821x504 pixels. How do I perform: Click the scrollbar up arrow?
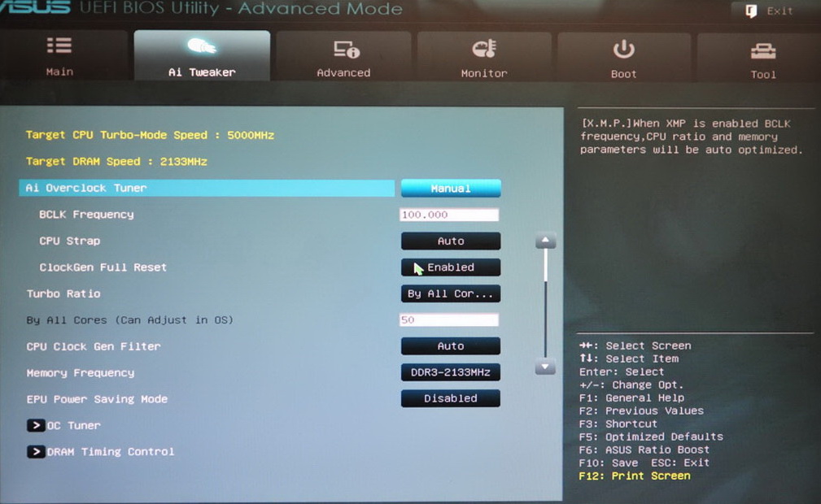click(x=546, y=241)
